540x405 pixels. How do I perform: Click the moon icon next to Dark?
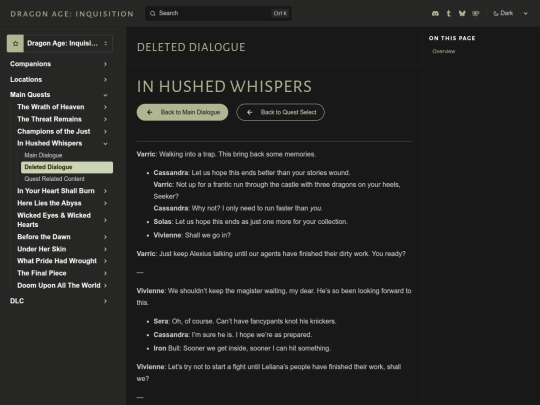496,13
